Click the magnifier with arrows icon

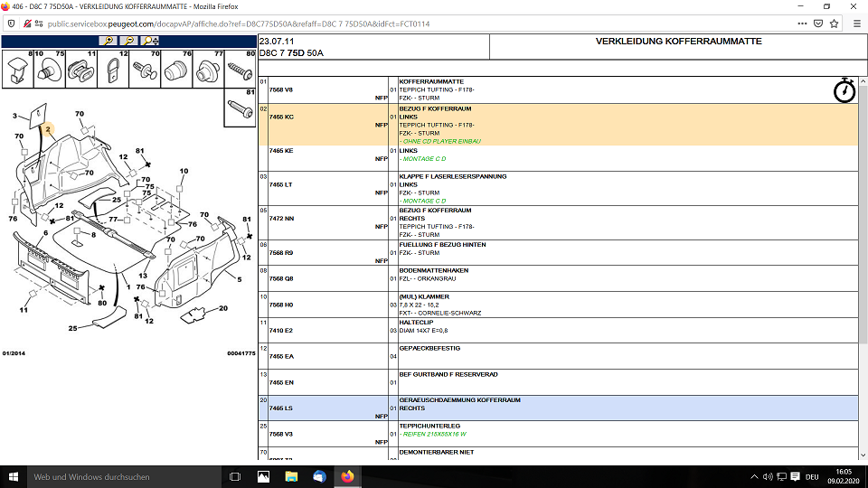point(150,41)
